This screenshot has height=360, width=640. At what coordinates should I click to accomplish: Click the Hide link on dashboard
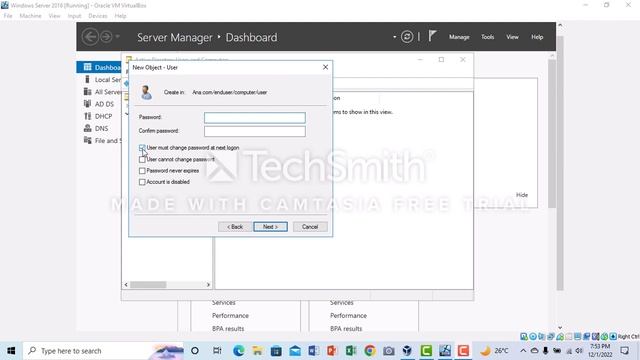(x=522, y=195)
